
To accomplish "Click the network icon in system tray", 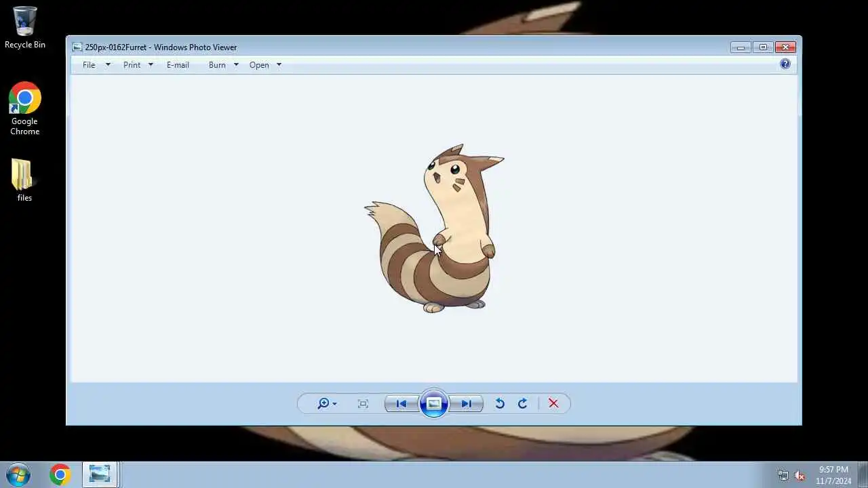I will point(783,476).
